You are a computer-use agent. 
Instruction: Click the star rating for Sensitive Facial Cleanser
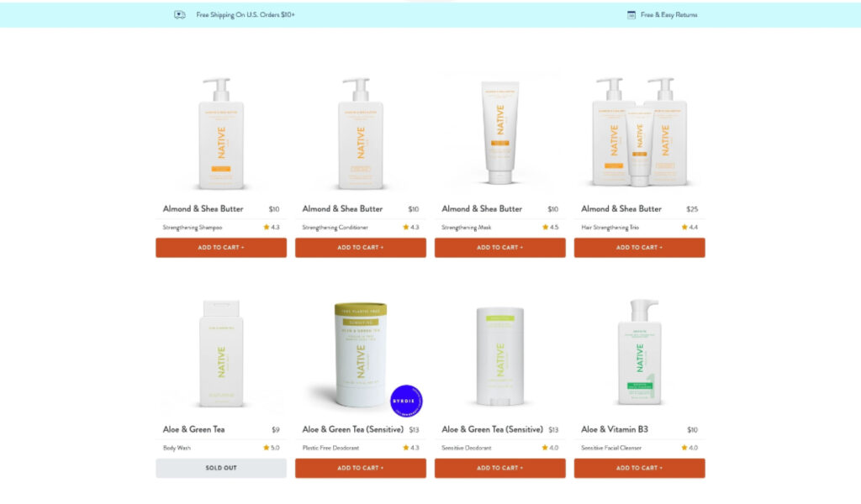[689, 448]
